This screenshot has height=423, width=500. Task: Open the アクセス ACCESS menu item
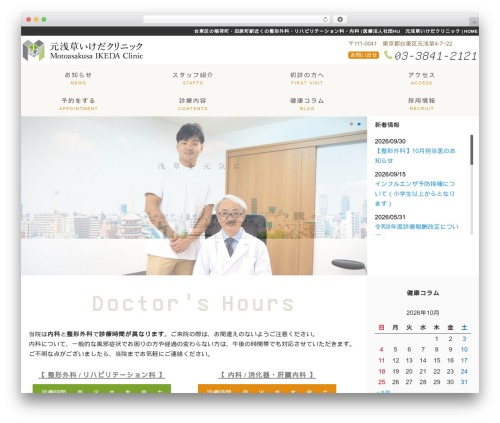pos(421,78)
